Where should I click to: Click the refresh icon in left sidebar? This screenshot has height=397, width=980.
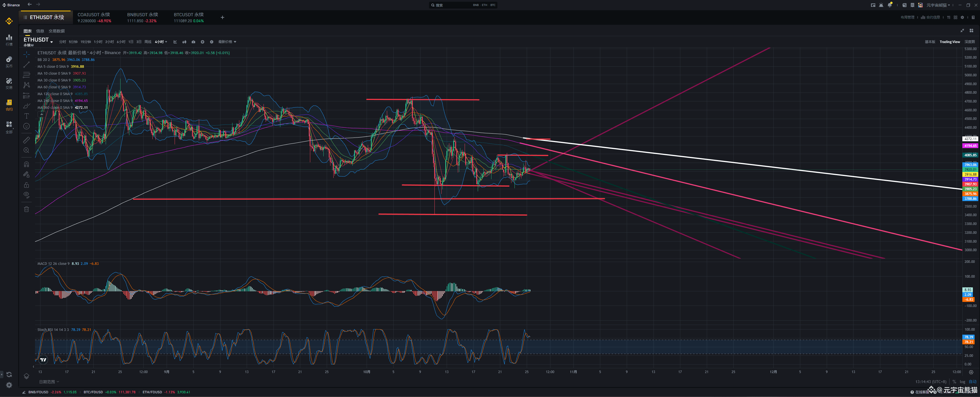9,375
